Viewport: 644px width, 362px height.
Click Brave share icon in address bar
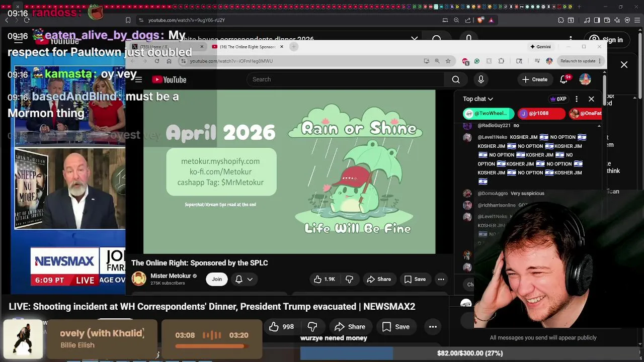tap(468, 20)
